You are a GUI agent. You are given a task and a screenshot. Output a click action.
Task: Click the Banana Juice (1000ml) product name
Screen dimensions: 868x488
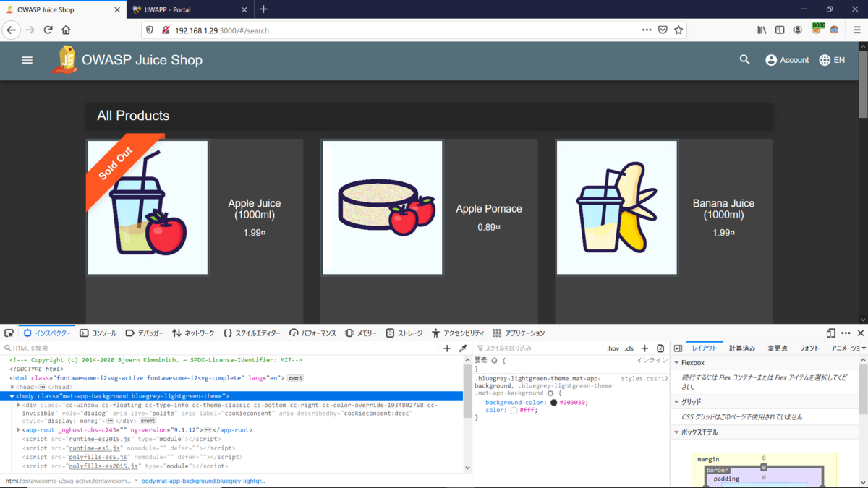click(723, 209)
